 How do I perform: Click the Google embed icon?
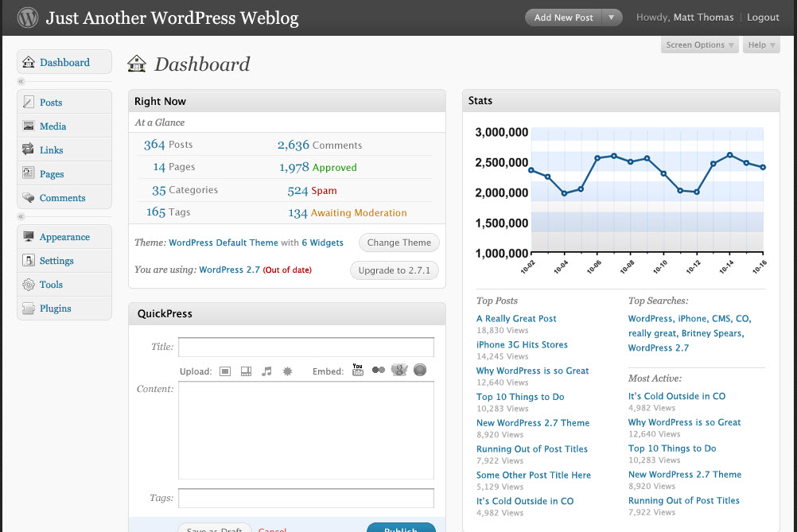coord(399,370)
